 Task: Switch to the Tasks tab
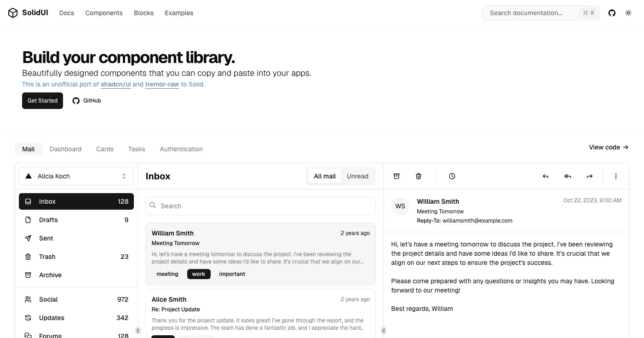point(137,149)
